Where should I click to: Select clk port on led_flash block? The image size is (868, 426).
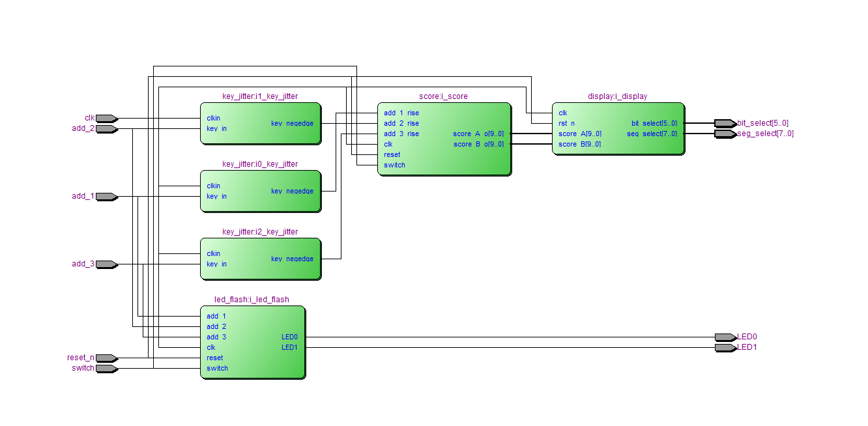(211, 348)
